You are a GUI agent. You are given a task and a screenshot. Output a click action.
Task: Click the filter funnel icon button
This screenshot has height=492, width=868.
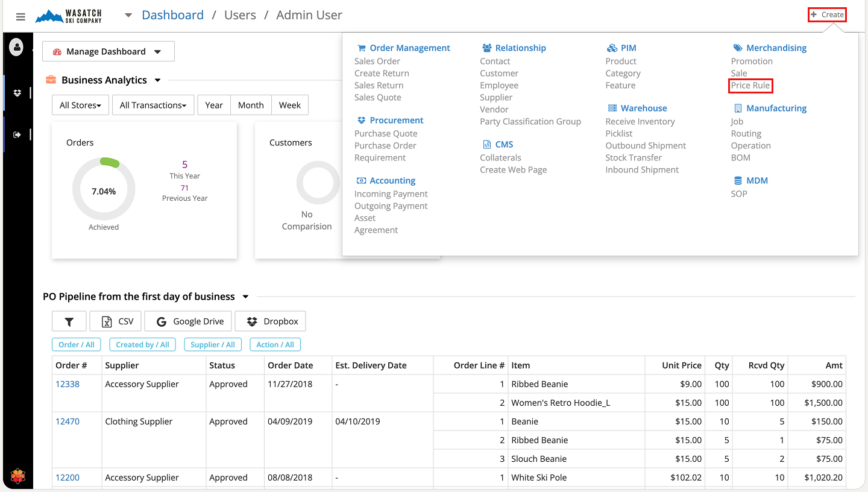coord(69,321)
